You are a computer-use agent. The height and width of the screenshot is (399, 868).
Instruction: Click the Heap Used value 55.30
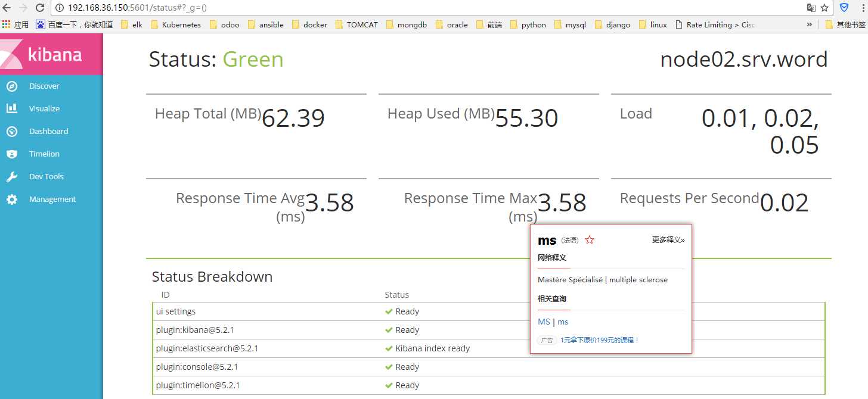tap(526, 119)
